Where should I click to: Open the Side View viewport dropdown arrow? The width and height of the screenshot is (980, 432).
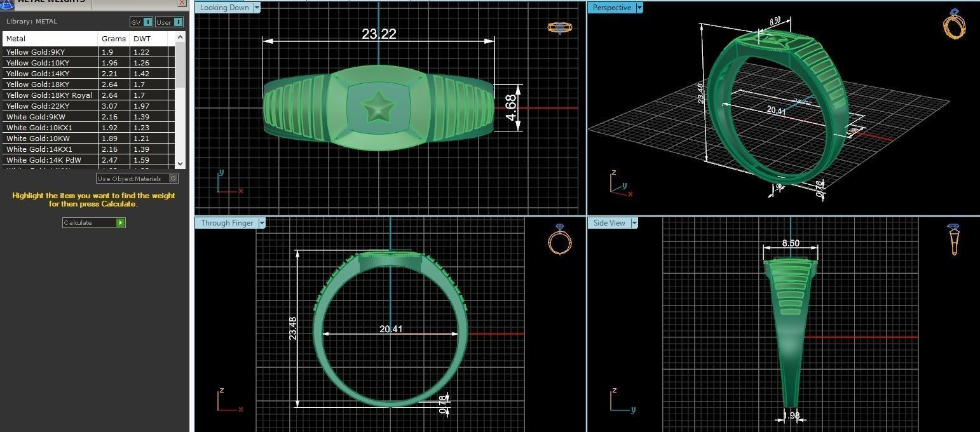pyautogui.click(x=634, y=223)
